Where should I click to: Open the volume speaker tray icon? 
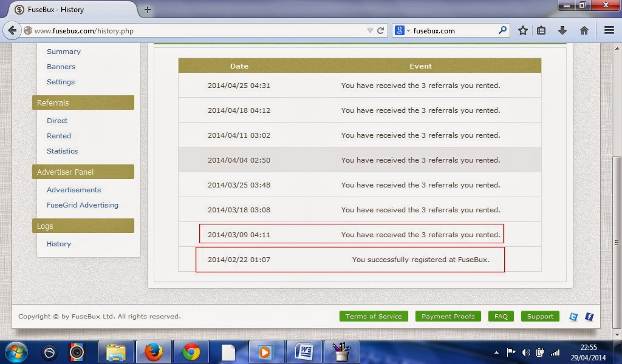pos(525,352)
